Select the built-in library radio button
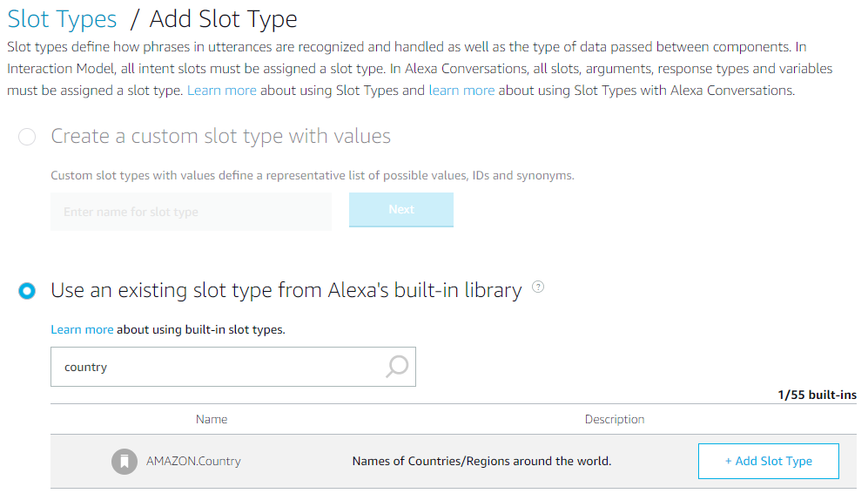This screenshot has width=868, height=500. [x=27, y=291]
